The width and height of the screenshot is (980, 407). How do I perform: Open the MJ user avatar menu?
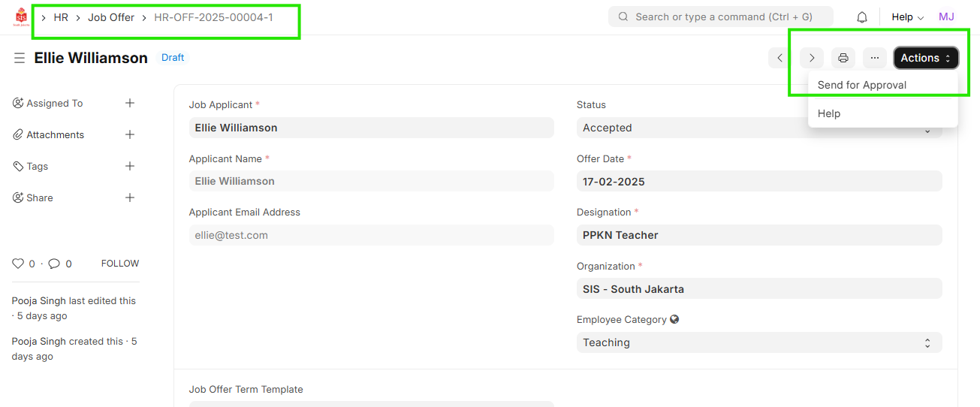click(946, 17)
